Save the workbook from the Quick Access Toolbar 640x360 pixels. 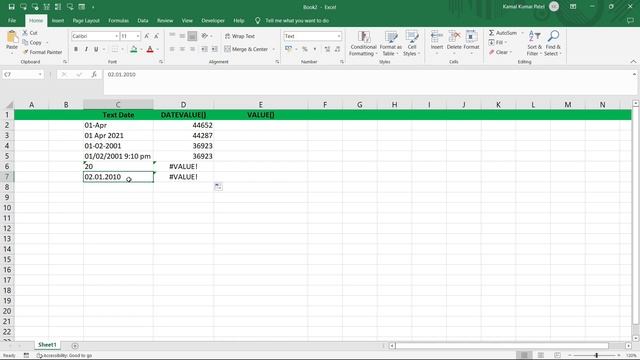(11, 7)
